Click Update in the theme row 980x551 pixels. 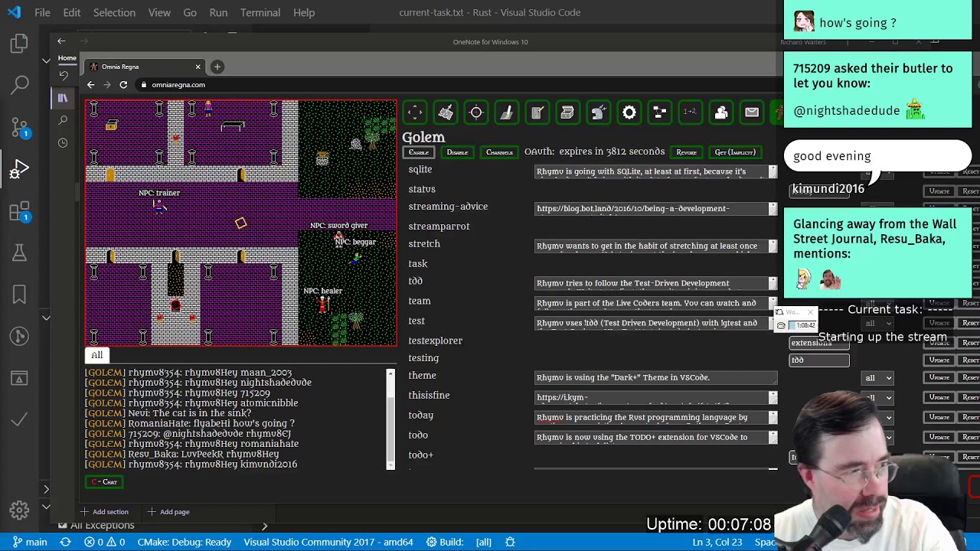(939, 378)
